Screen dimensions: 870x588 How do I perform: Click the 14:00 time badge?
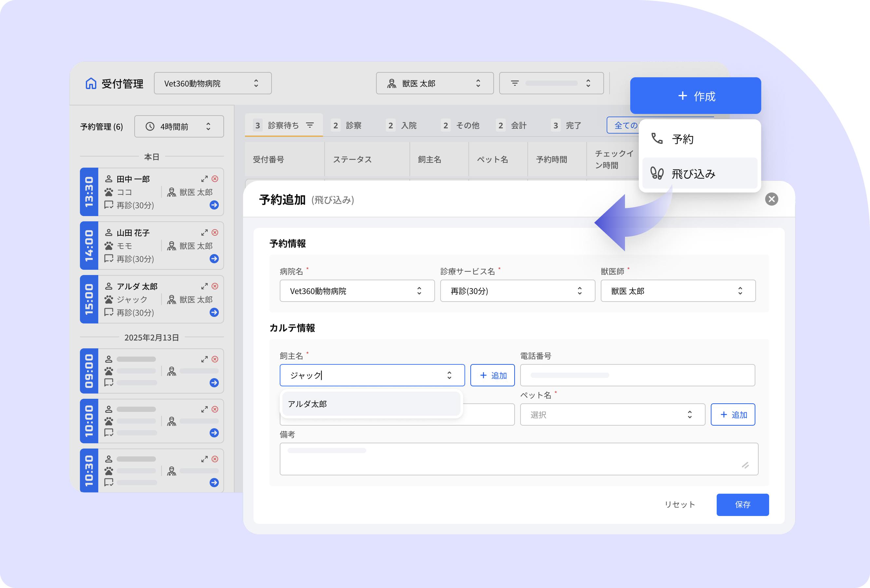coord(89,245)
